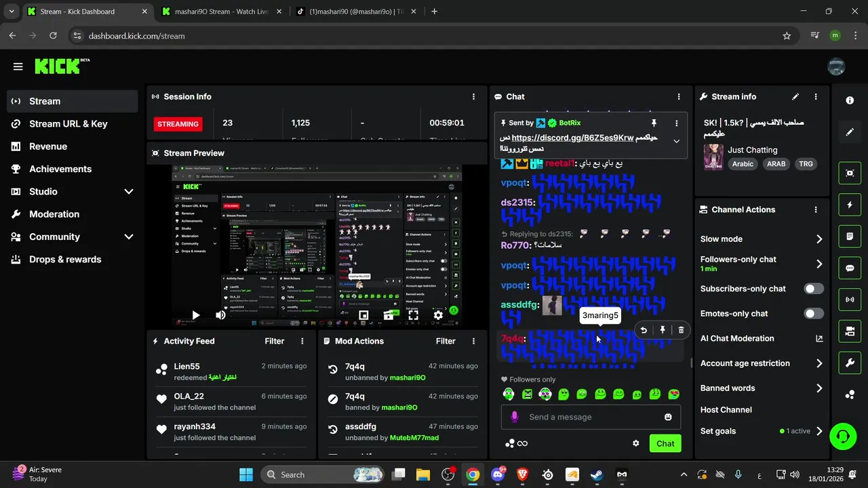The height and width of the screenshot is (488, 868).
Task: Pin the 7q4q chat message
Action: point(663,330)
